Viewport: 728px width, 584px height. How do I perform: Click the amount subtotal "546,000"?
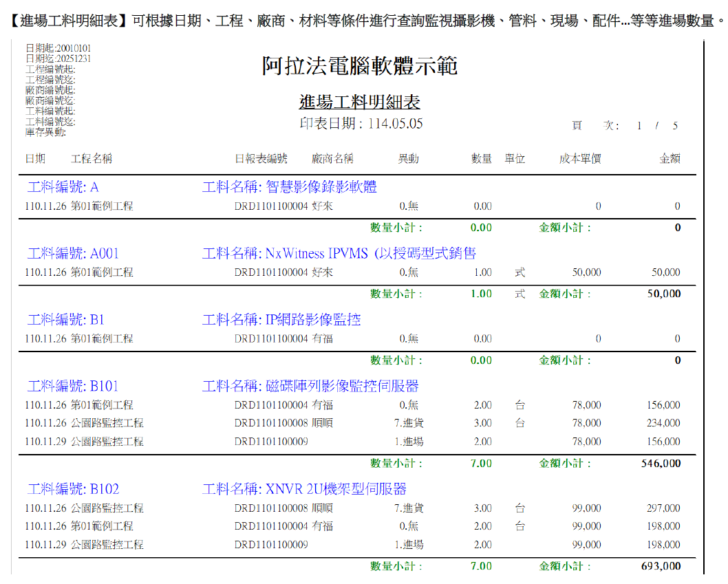pyautogui.click(x=661, y=464)
